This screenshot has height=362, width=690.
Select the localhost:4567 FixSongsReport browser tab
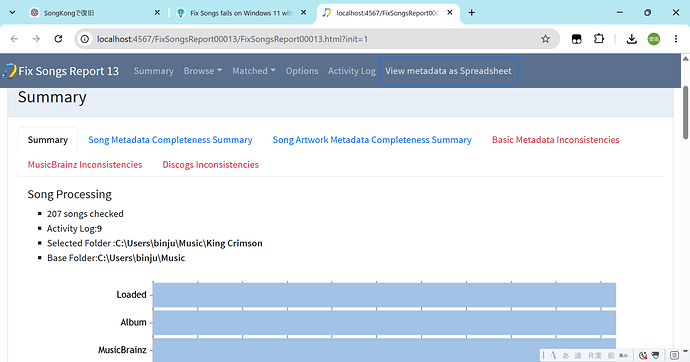coord(388,13)
